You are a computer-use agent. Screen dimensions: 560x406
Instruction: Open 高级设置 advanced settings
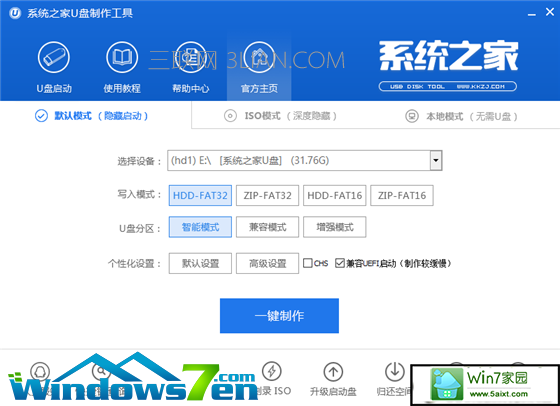[x=267, y=263]
